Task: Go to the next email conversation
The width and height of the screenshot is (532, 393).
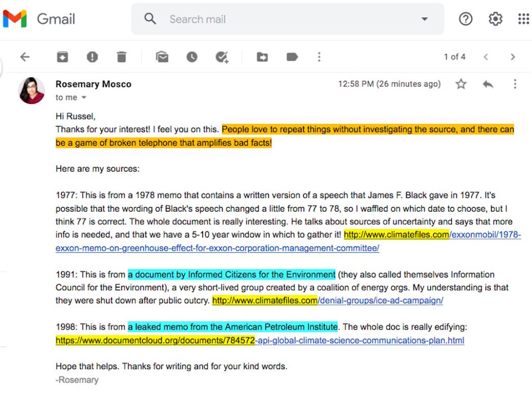Action: coord(513,57)
